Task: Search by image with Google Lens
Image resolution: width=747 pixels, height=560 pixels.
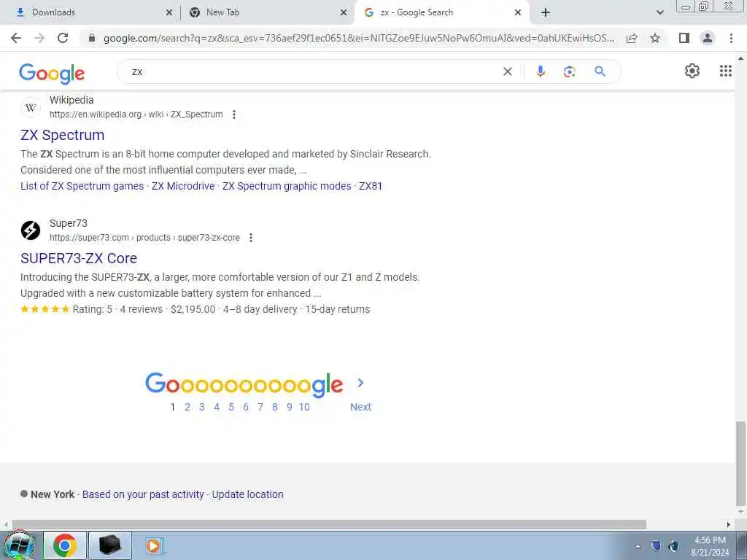Action: pos(569,71)
